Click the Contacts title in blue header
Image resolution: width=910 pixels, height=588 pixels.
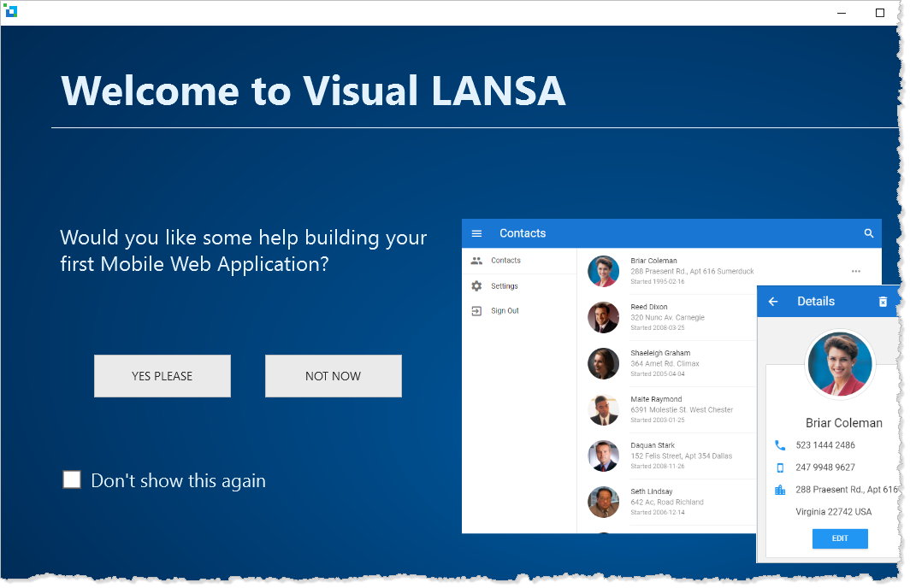523,233
